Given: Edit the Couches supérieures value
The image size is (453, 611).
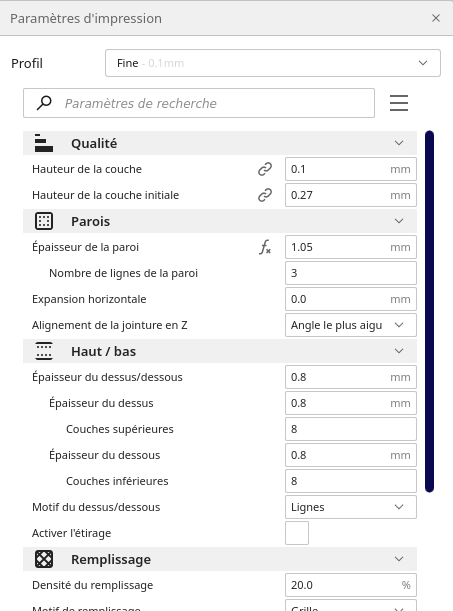Looking at the screenshot, I should tap(351, 429).
